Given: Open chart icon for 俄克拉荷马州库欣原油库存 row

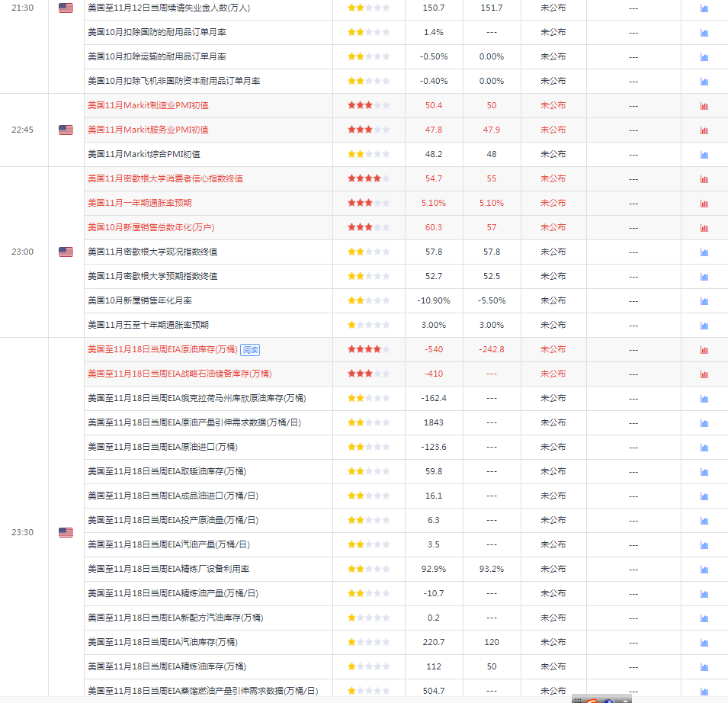Looking at the screenshot, I should tap(704, 399).
